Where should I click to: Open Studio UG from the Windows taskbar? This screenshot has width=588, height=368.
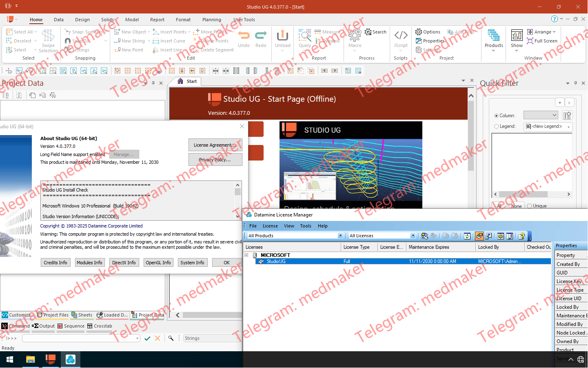click(50, 359)
